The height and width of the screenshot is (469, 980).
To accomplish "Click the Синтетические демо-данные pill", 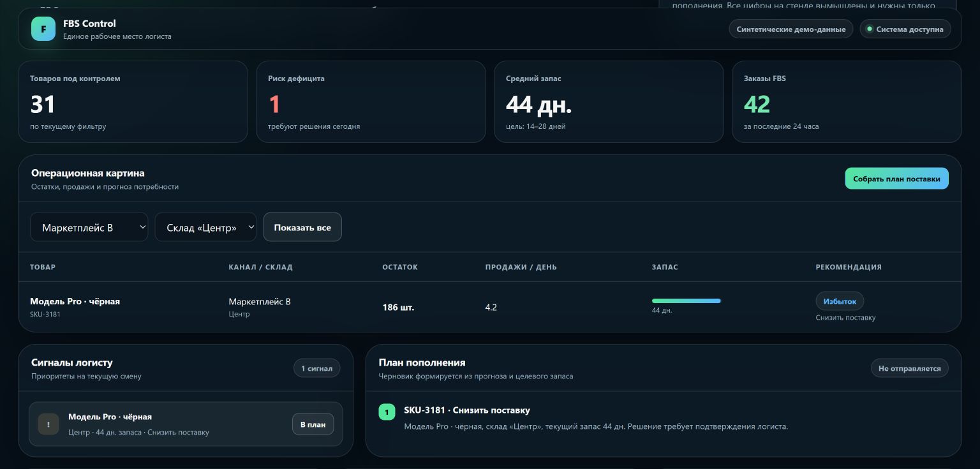I will (x=791, y=29).
